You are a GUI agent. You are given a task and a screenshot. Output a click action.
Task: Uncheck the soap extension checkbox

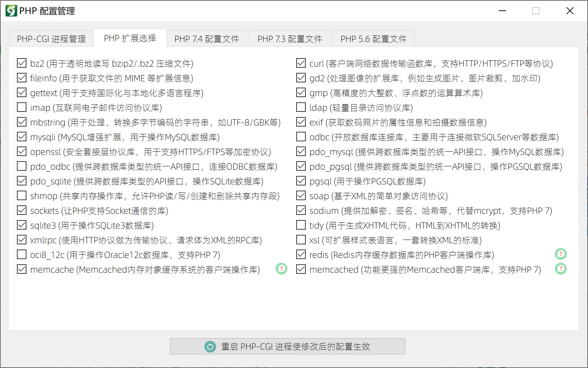301,196
